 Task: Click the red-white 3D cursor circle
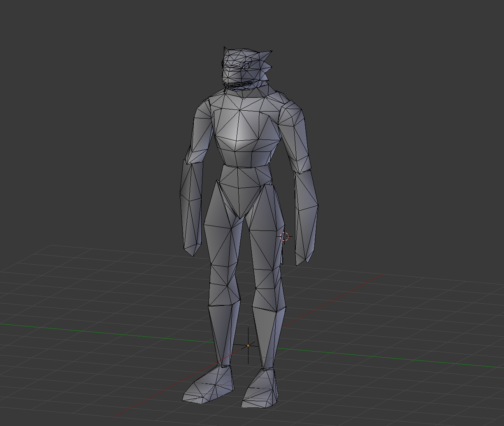pos(284,237)
